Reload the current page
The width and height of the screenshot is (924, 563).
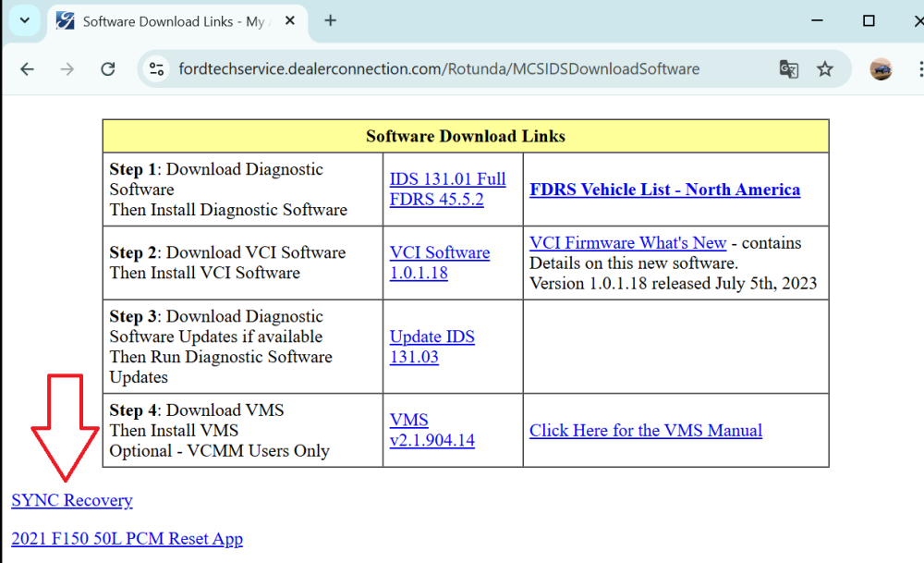[x=108, y=69]
